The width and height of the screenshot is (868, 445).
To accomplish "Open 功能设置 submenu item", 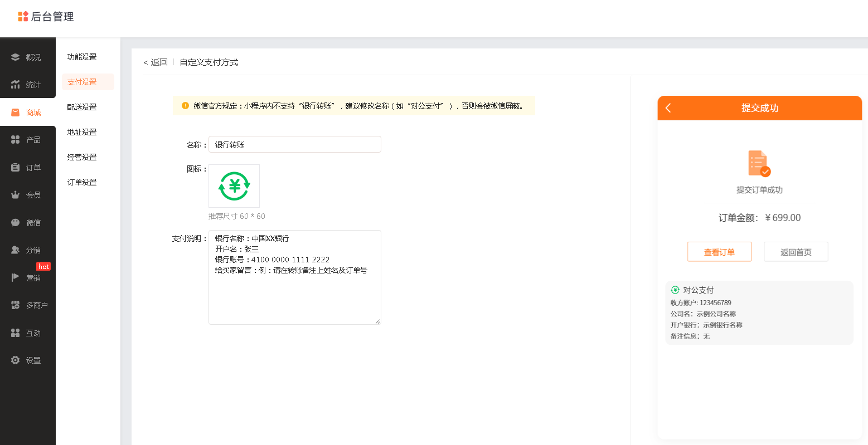I will click(82, 57).
